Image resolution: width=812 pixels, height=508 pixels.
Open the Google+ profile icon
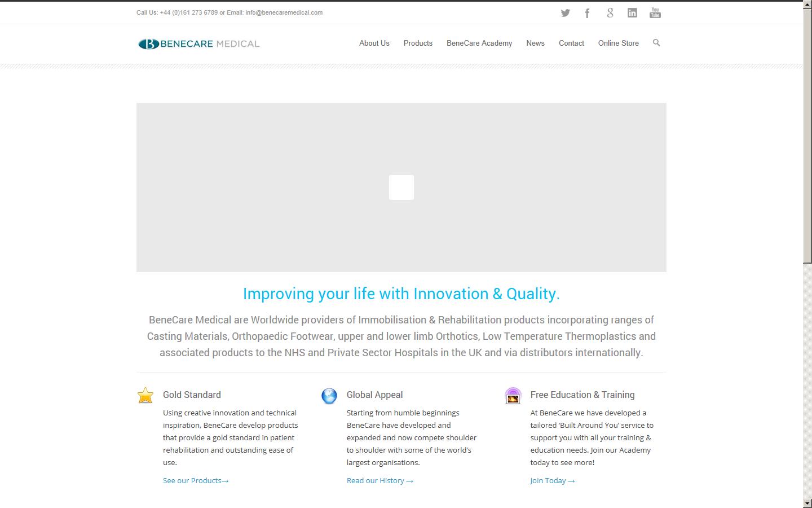point(610,12)
